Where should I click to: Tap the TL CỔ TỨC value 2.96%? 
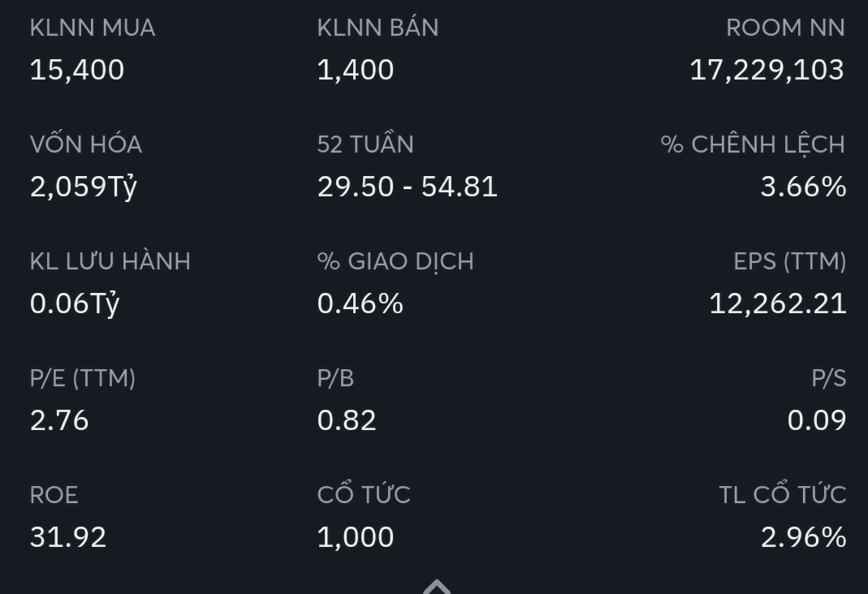(x=803, y=537)
